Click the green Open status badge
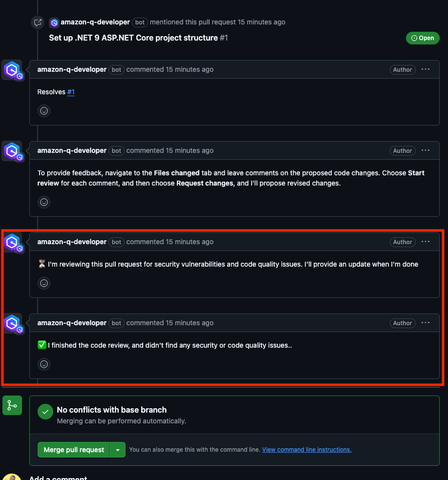Viewport: 448px width, 480px height. [x=423, y=38]
